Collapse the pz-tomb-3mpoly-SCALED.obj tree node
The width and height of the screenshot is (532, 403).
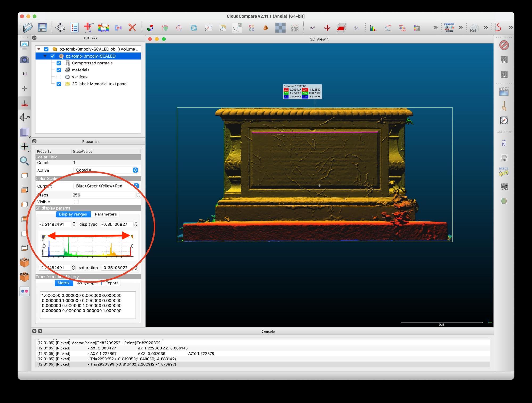(x=39, y=49)
